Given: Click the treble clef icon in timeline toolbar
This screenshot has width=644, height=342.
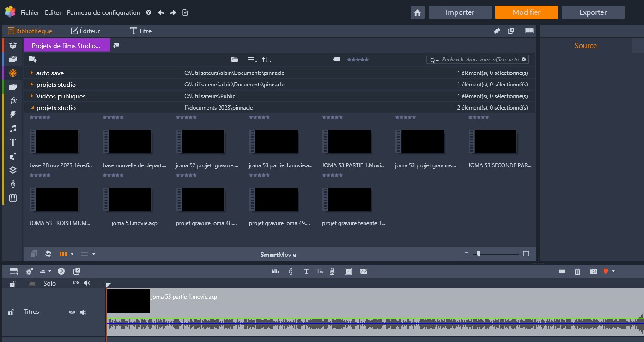Looking at the screenshot, I should click(x=291, y=271).
